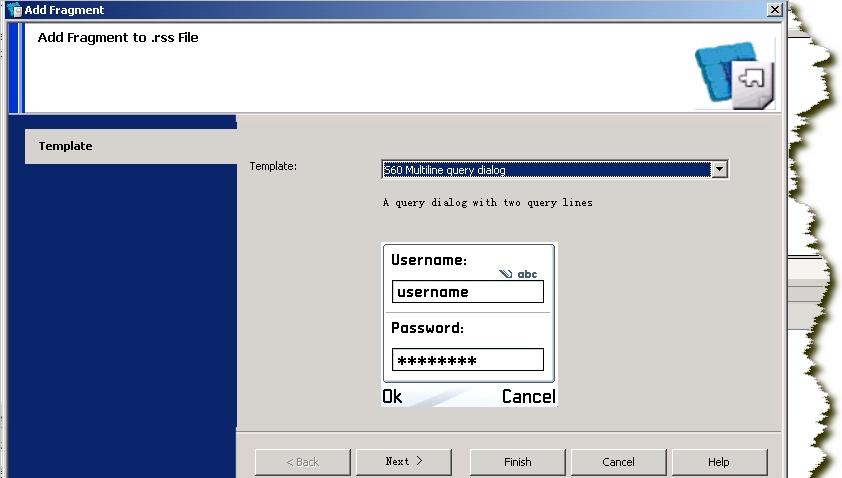Open Help for the wizard
The height and width of the screenshot is (478, 842).
719,462
